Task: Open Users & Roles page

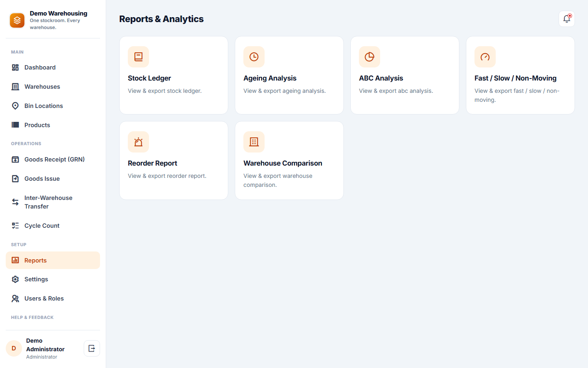Action: click(53, 298)
